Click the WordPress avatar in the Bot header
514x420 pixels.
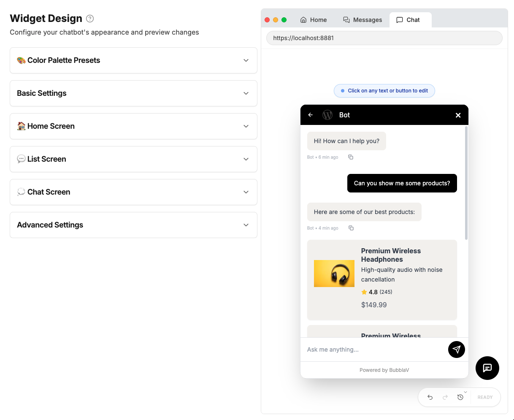point(327,115)
